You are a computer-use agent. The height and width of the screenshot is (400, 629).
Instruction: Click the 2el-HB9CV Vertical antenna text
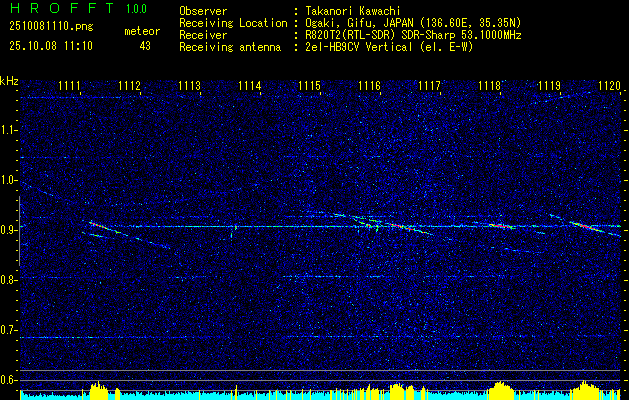click(389, 47)
